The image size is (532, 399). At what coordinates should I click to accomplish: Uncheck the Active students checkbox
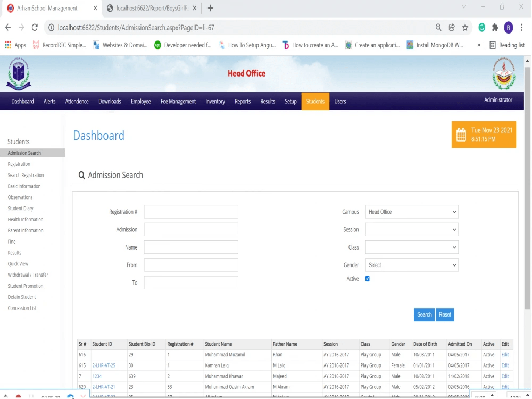coord(367,278)
